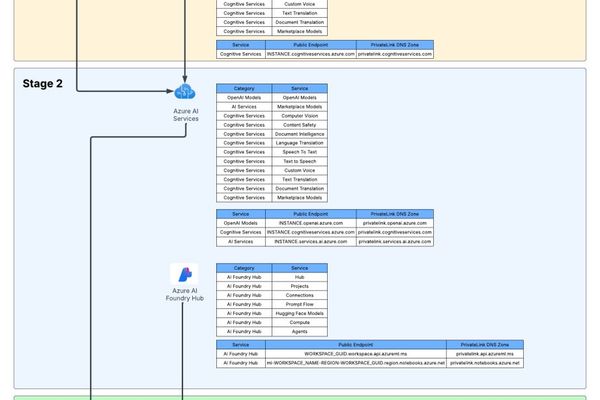Click 'Public Endpoint' header above WORKSPACE_GUID.workspace.api.azureml.ms
Image resolution: width=600 pixels, height=400 pixels.
click(x=356, y=345)
